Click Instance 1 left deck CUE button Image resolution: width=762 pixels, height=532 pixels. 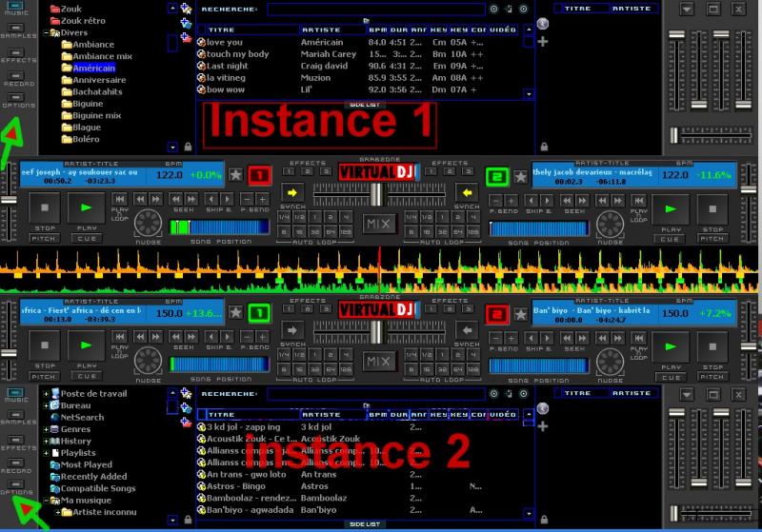click(87, 238)
